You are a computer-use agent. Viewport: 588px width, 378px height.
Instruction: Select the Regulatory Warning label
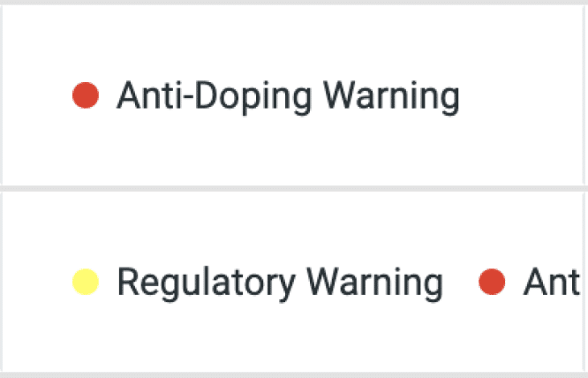tap(280, 283)
